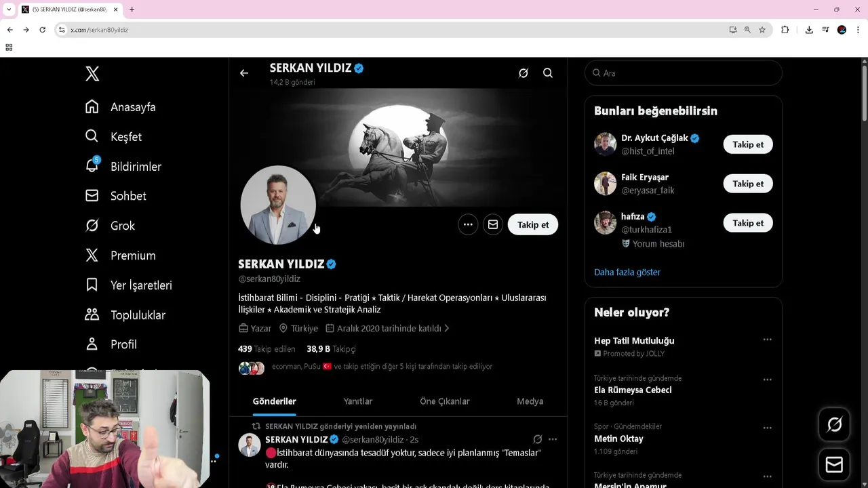
Task: Open floating Grok button at bottom right
Action: pyautogui.click(x=835, y=424)
